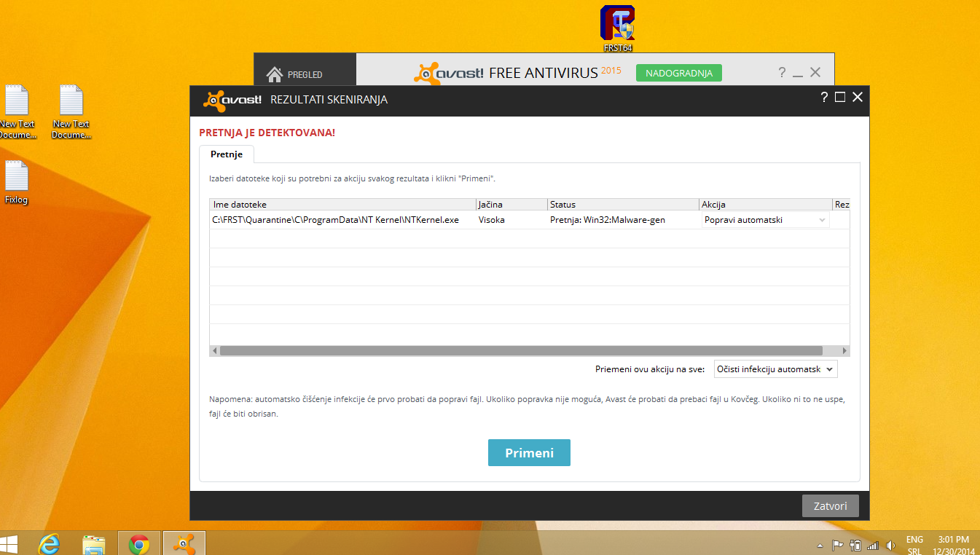Close the Avast Free Antivirus main window

coord(815,72)
